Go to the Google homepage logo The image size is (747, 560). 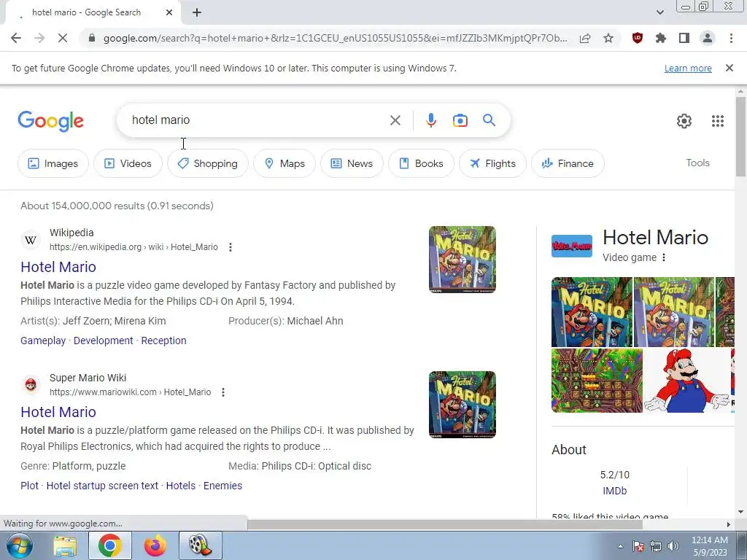pyautogui.click(x=50, y=121)
